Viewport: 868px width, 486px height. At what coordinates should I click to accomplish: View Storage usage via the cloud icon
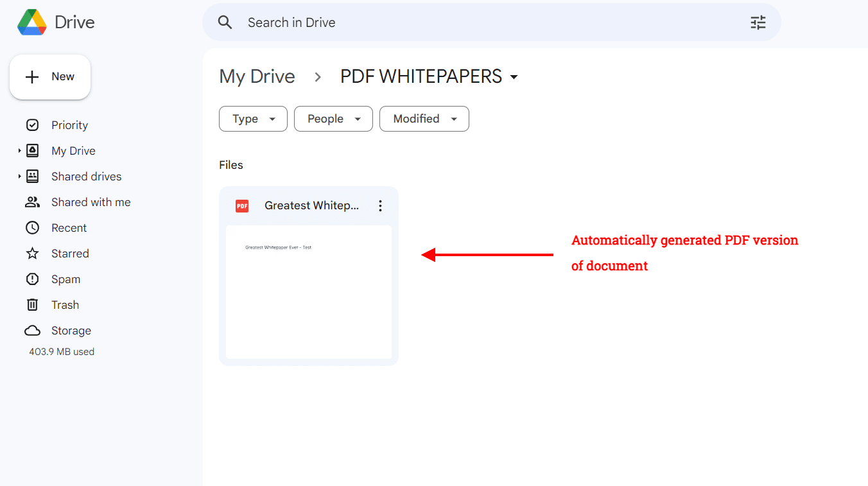(x=32, y=330)
